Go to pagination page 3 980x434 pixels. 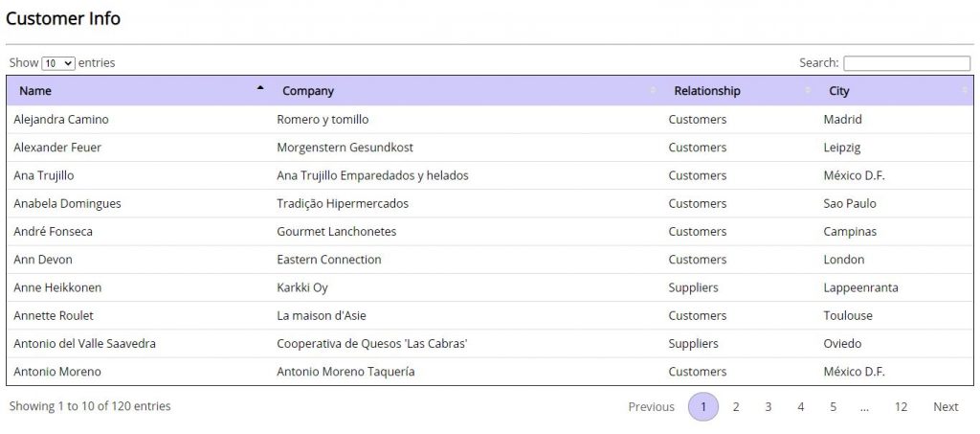[768, 406]
